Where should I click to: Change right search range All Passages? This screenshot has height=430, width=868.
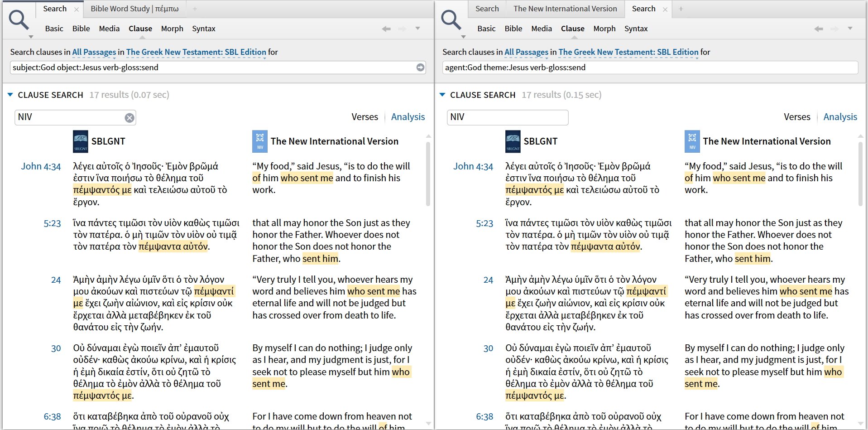tap(527, 52)
